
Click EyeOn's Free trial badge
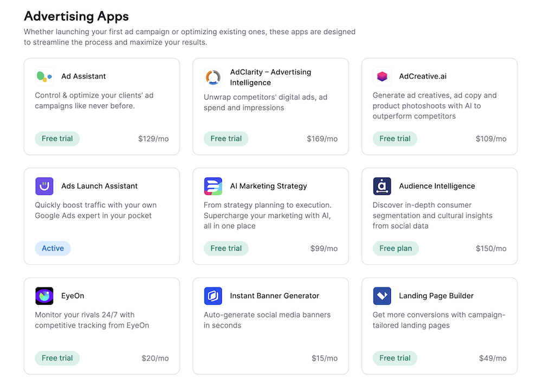(57, 358)
